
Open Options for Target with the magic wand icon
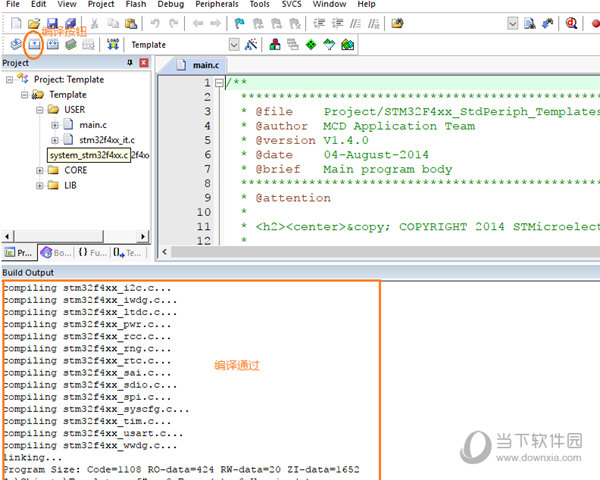251,44
